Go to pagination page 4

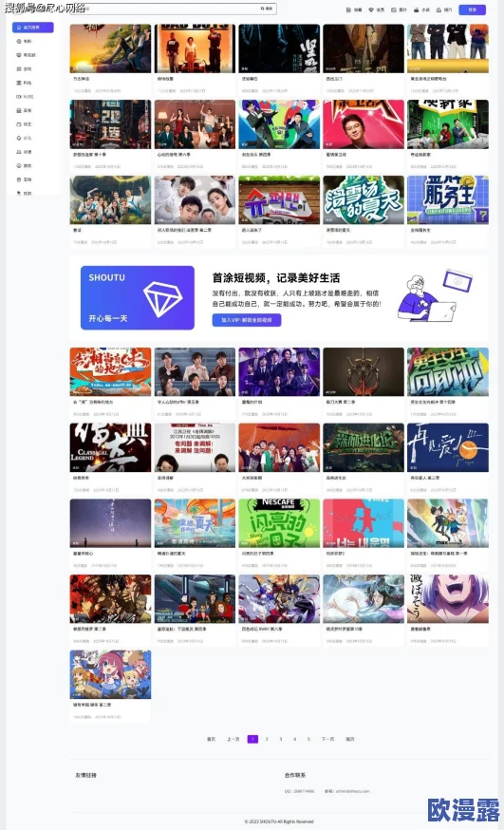pyautogui.click(x=294, y=739)
